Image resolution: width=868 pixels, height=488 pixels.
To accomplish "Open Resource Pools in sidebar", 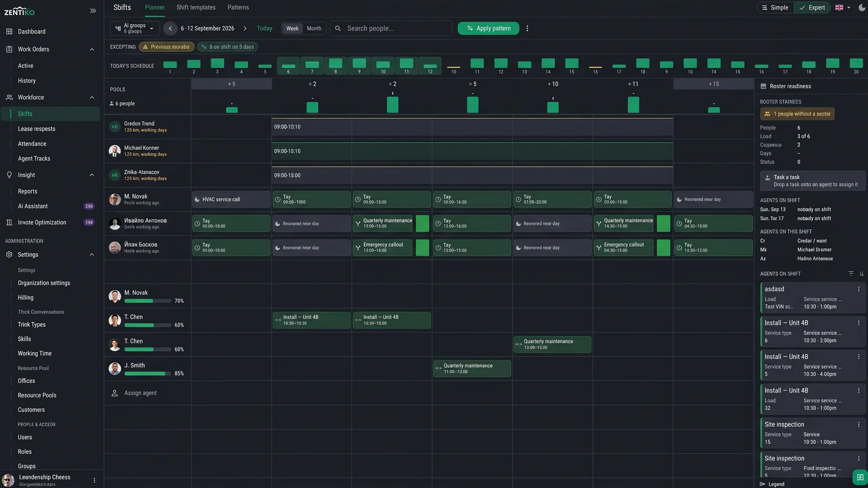I will [x=37, y=395].
